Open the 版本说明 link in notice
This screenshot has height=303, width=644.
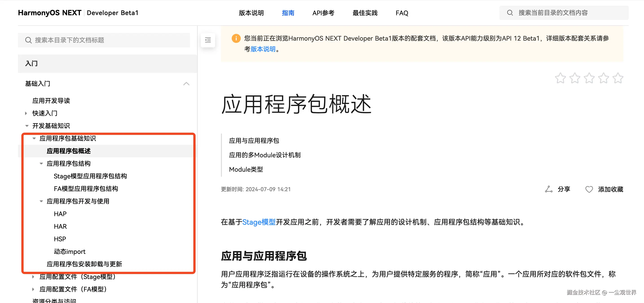(x=263, y=49)
